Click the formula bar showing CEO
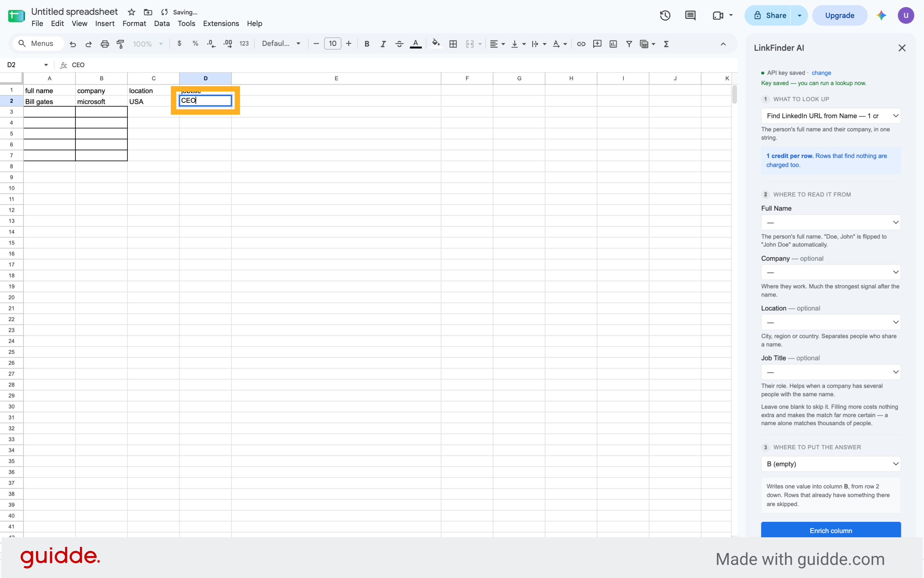The width and height of the screenshot is (924, 578). (401, 65)
